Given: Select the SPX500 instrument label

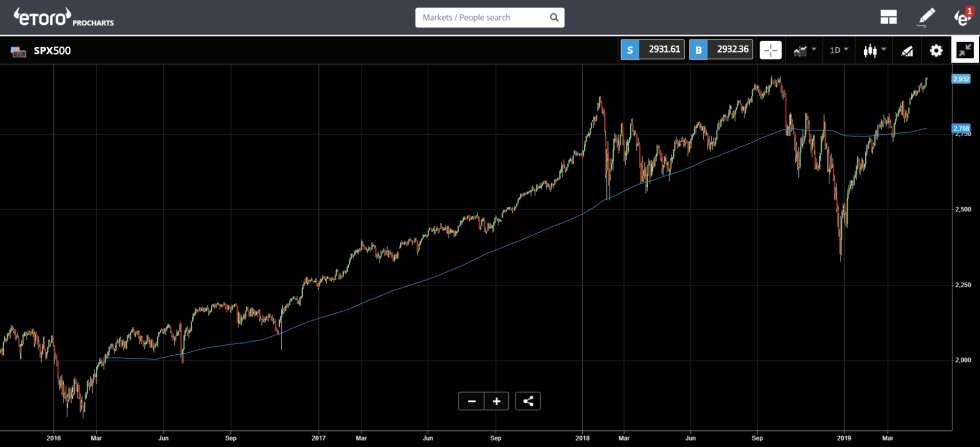Looking at the screenshot, I should click(x=52, y=51).
